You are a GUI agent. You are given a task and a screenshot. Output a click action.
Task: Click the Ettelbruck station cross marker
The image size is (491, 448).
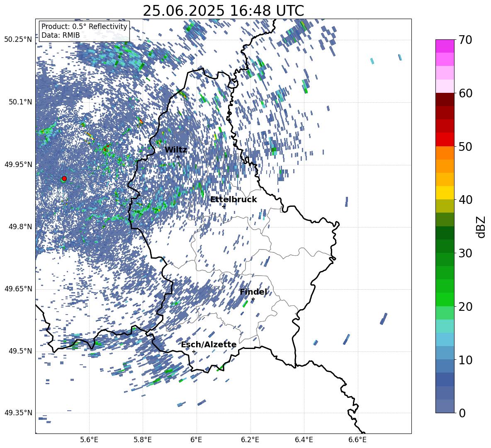pos(224,206)
